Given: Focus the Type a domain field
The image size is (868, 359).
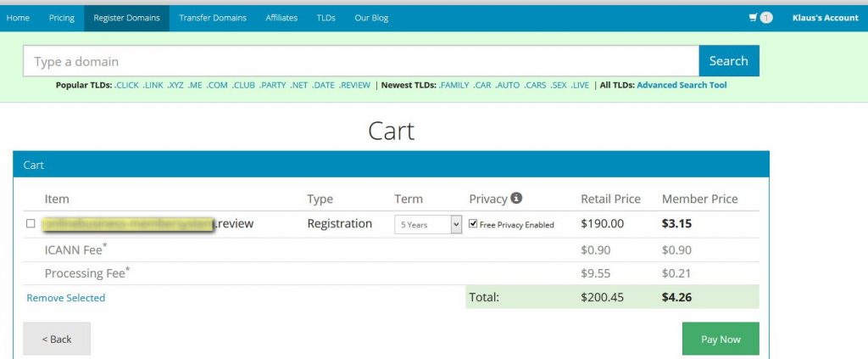Looking at the screenshot, I should 361,61.
